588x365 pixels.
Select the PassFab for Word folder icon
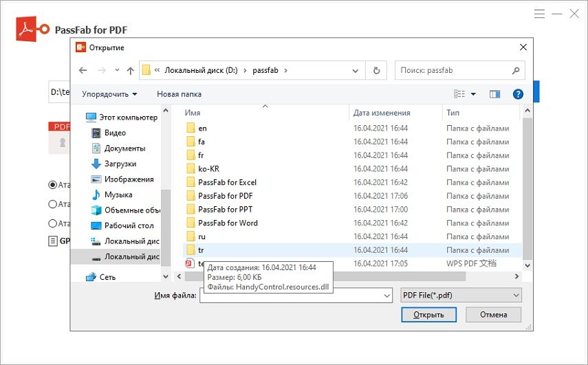(190, 223)
